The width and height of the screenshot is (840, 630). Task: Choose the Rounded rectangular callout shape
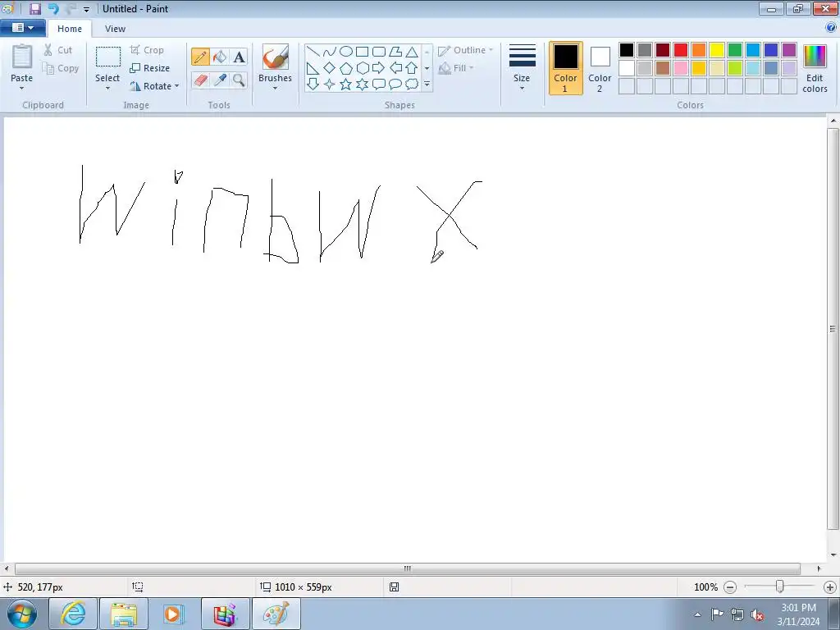tap(379, 84)
